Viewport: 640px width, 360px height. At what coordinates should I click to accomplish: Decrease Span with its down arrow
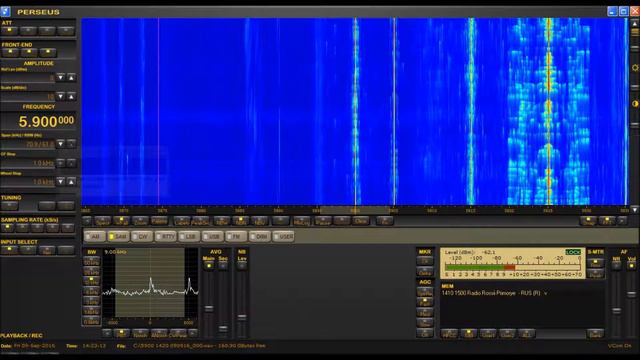(x=60, y=144)
